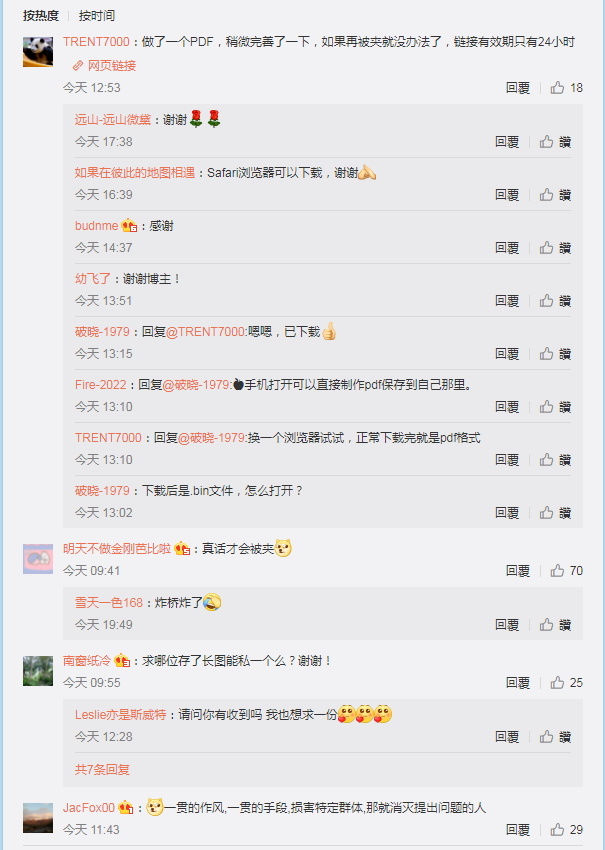
Task: Like the 真话才会被夹 comment with 70 likes
Action: [567, 571]
